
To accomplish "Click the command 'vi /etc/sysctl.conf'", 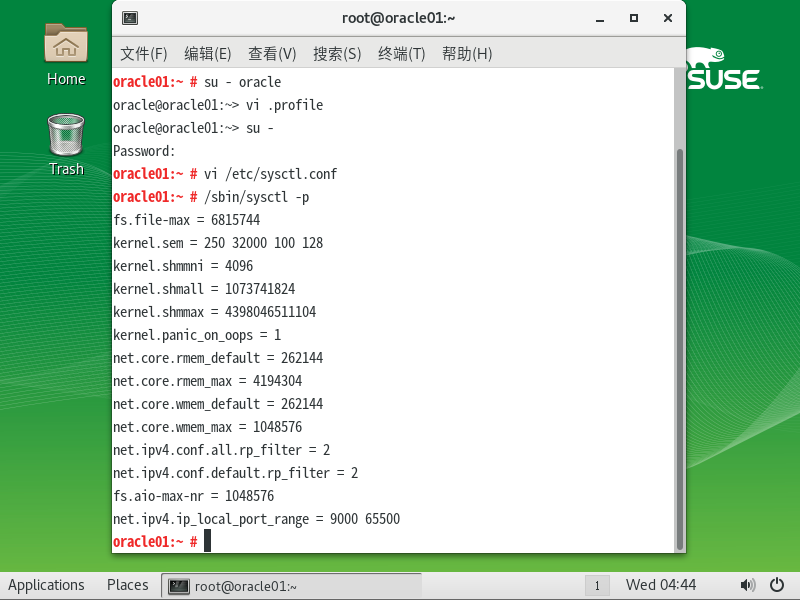I will (x=270, y=174).
